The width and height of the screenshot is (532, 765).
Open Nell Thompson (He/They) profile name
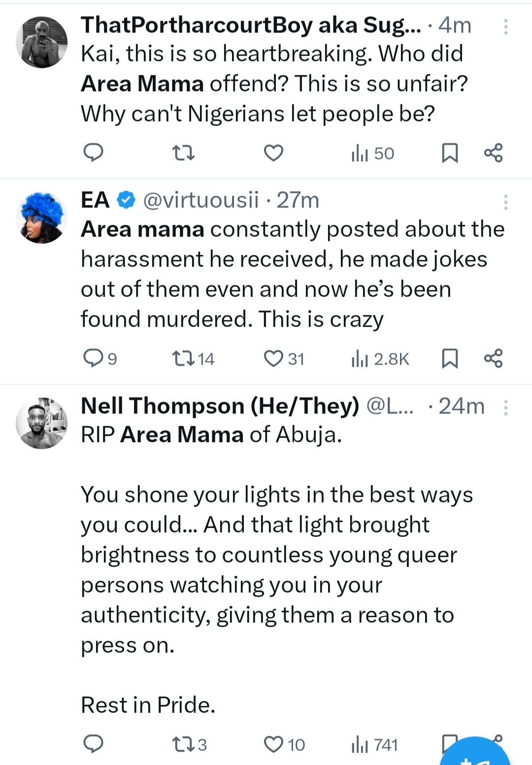pyautogui.click(x=220, y=406)
